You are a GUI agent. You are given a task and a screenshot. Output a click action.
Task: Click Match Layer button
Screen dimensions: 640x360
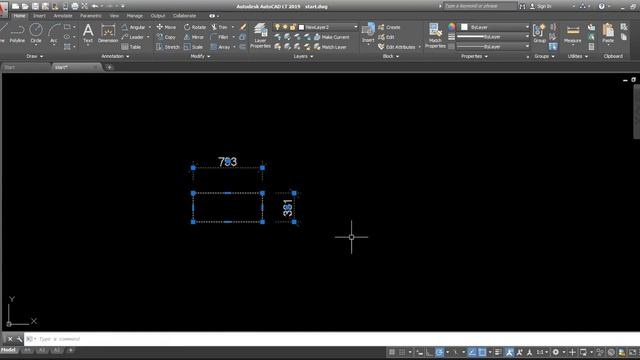[330, 47]
